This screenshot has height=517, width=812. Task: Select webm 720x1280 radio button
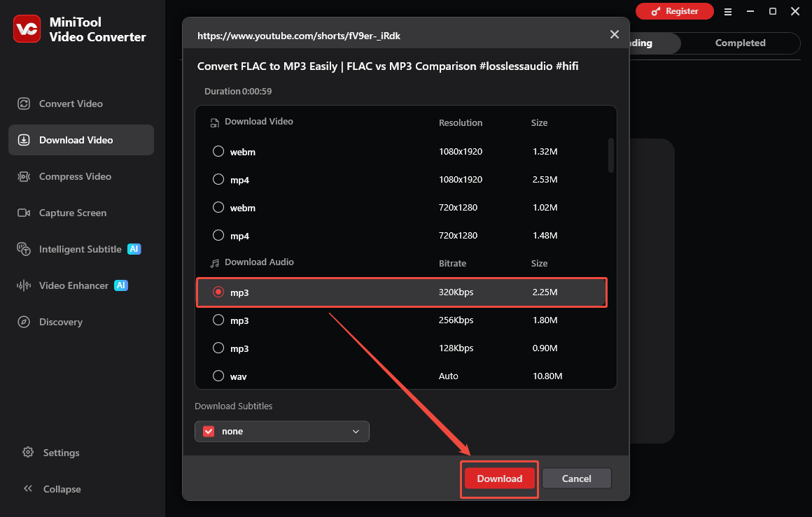click(x=218, y=207)
